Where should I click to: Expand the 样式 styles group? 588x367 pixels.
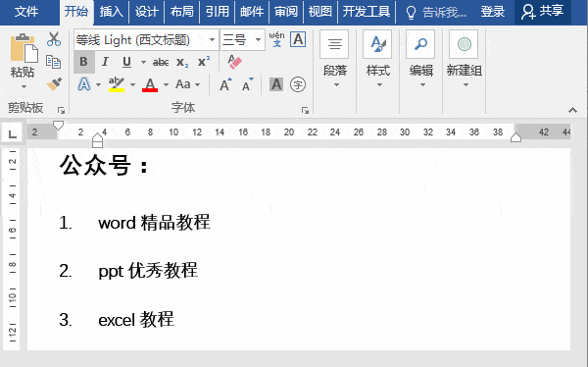pos(378,60)
